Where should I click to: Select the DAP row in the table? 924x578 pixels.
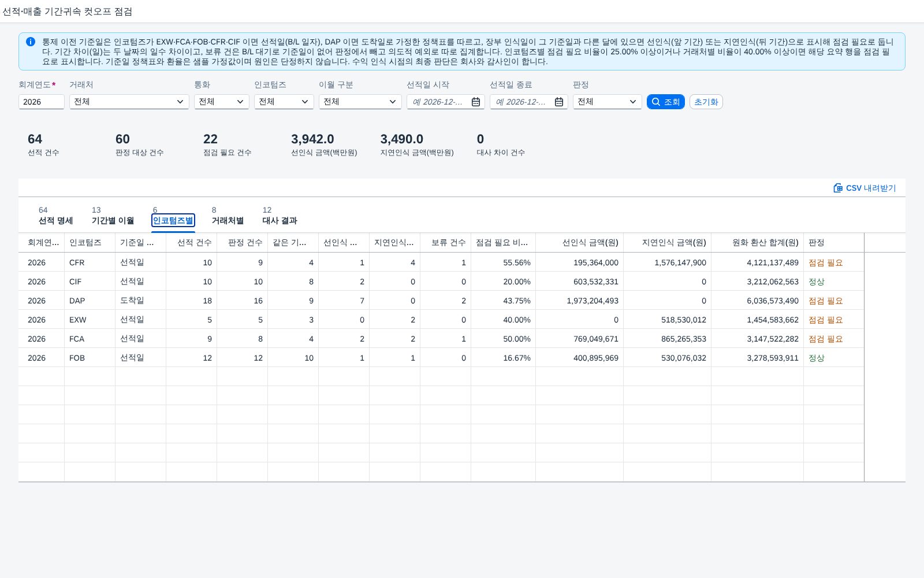(441, 301)
